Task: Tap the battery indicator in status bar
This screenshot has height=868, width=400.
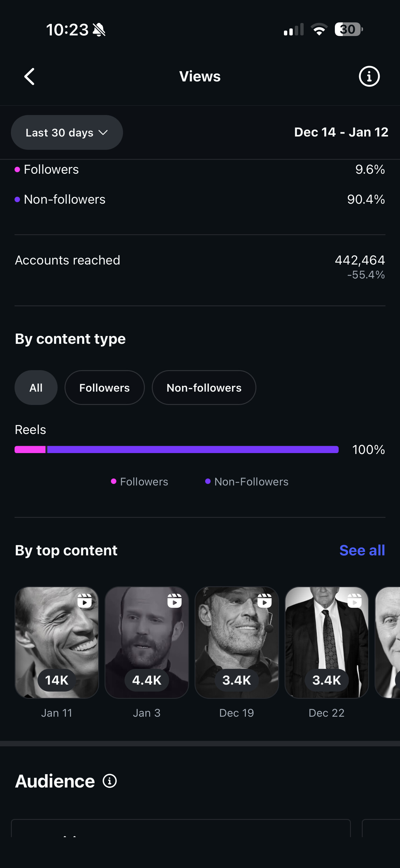Action: 348,29
